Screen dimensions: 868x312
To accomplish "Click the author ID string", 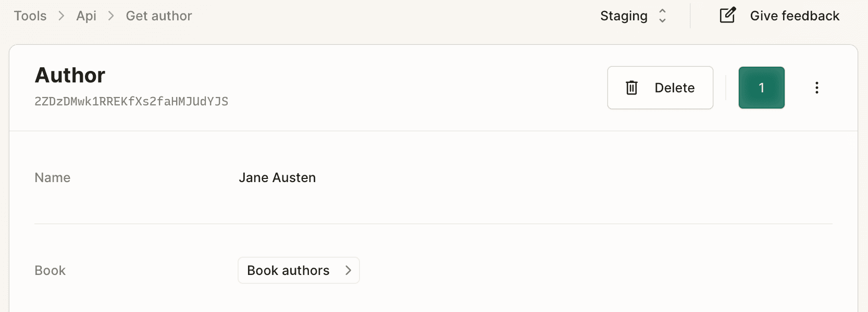I will [131, 102].
